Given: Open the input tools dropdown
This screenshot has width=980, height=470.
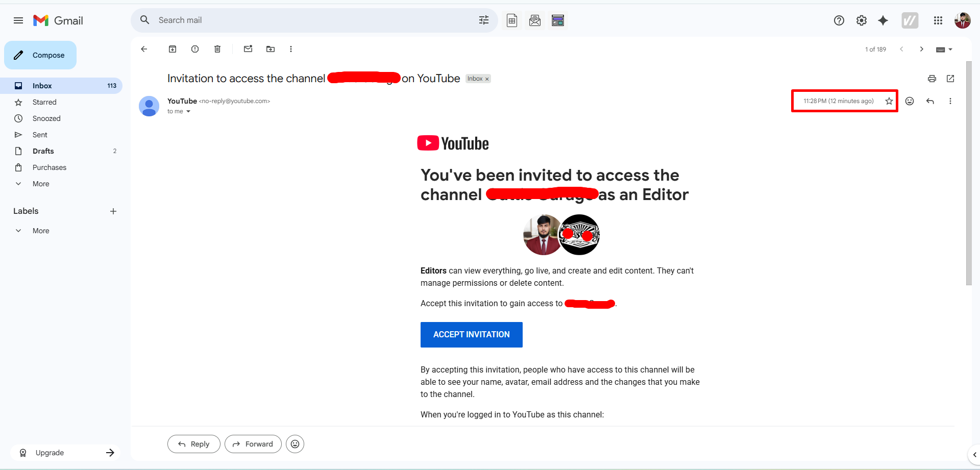Looking at the screenshot, I should pos(950,50).
